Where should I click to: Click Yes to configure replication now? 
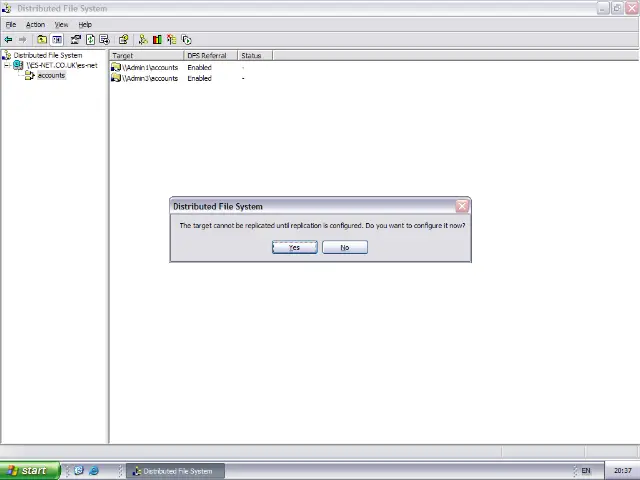tap(295, 247)
